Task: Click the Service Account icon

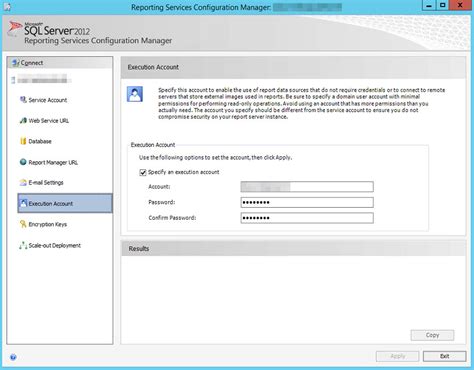Action: coord(23,100)
